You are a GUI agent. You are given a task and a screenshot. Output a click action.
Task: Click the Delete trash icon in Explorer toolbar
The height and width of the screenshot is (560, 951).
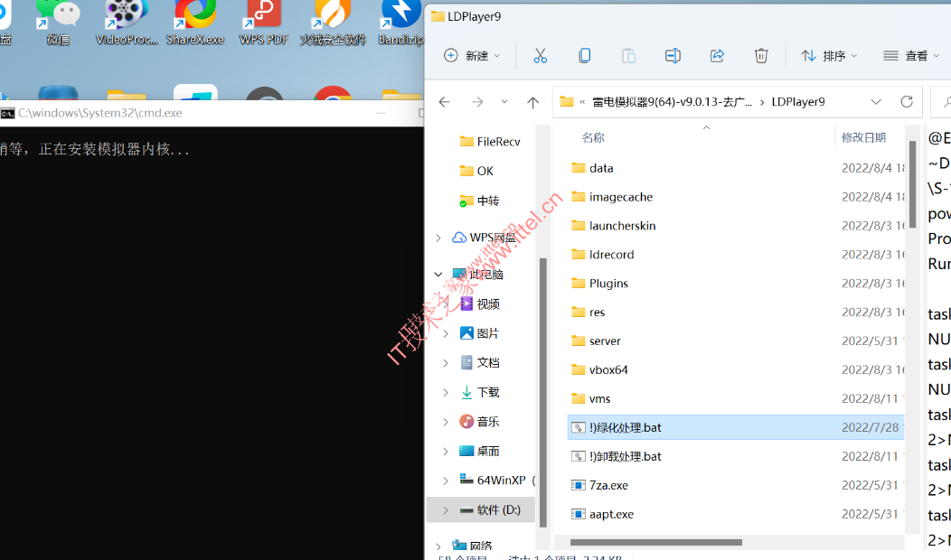[761, 56]
